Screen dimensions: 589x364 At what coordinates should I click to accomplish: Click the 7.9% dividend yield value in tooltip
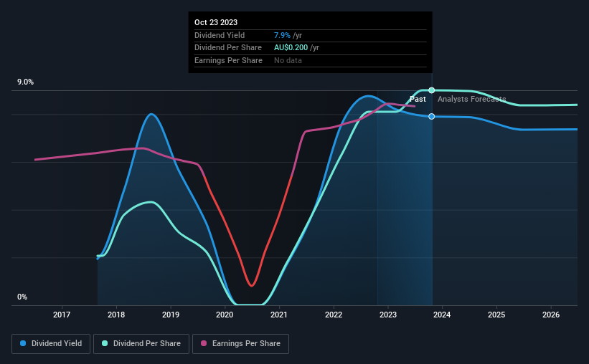tap(282, 35)
